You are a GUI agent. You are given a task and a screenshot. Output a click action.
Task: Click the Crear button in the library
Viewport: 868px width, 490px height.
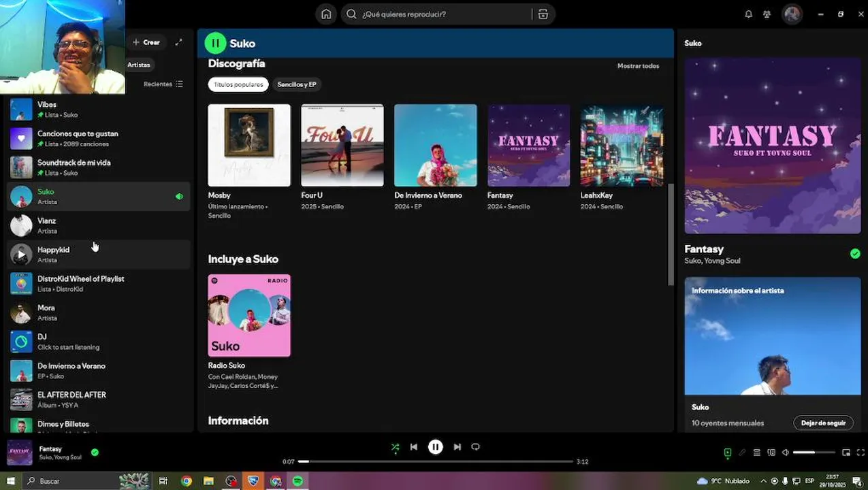[146, 42]
